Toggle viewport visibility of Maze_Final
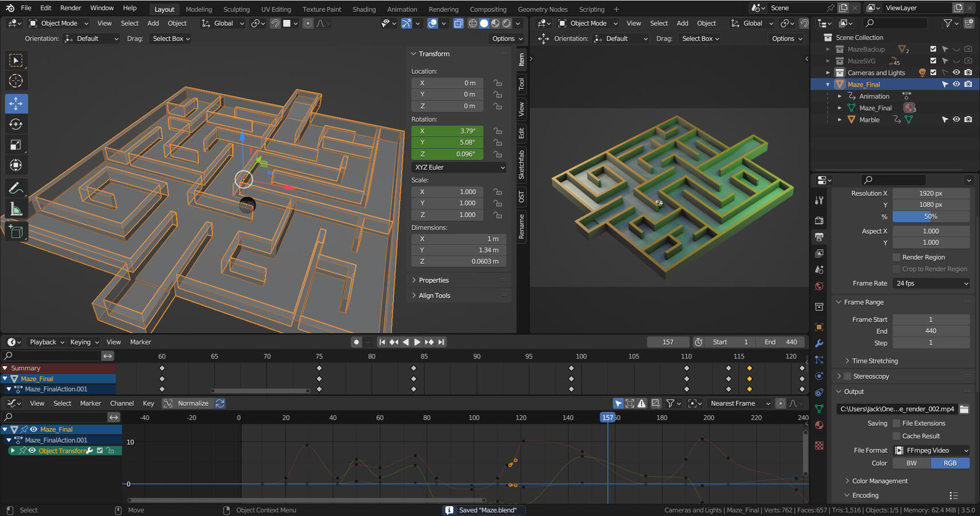The image size is (980, 516). [955, 84]
